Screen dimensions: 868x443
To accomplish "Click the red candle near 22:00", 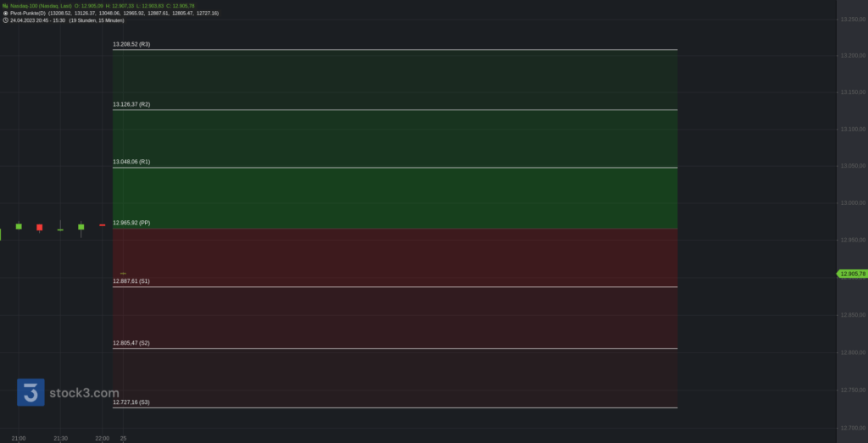I will coord(102,225).
